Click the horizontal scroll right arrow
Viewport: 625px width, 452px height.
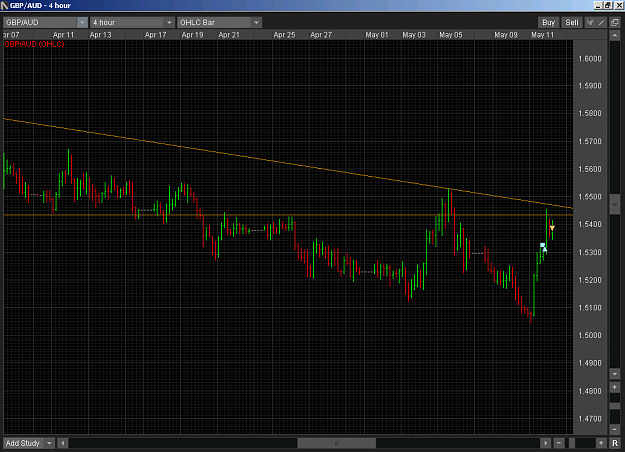click(x=545, y=443)
